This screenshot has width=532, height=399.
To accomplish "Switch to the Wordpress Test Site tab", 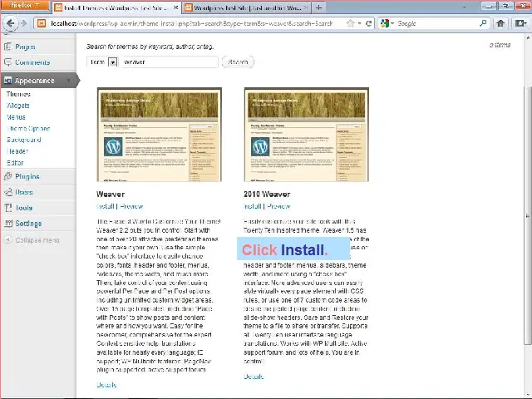I will tap(246, 7).
